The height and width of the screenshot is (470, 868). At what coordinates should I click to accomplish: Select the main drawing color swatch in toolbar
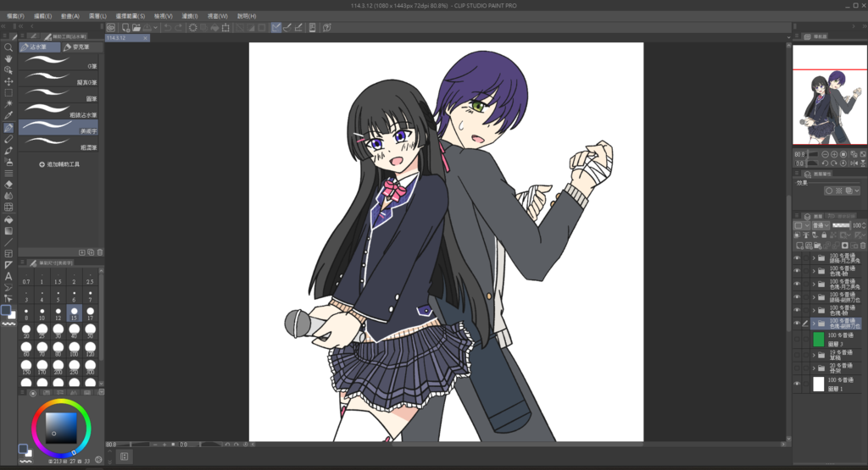(x=6, y=310)
